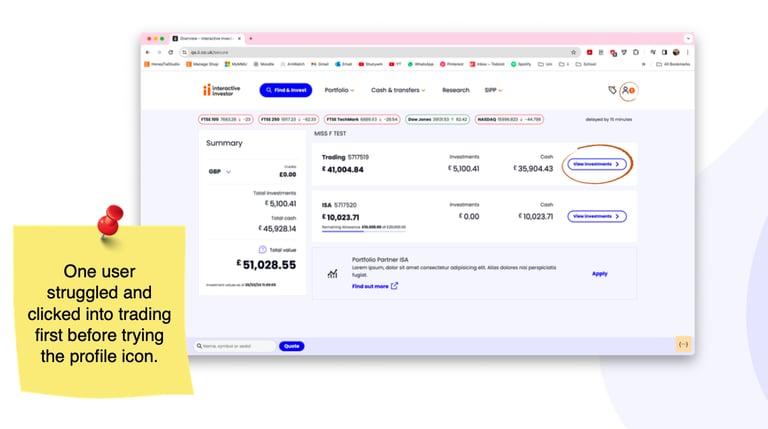Screen dimensions: 768x429
Task: Click the total value £51,028.55
Action: 266,265
